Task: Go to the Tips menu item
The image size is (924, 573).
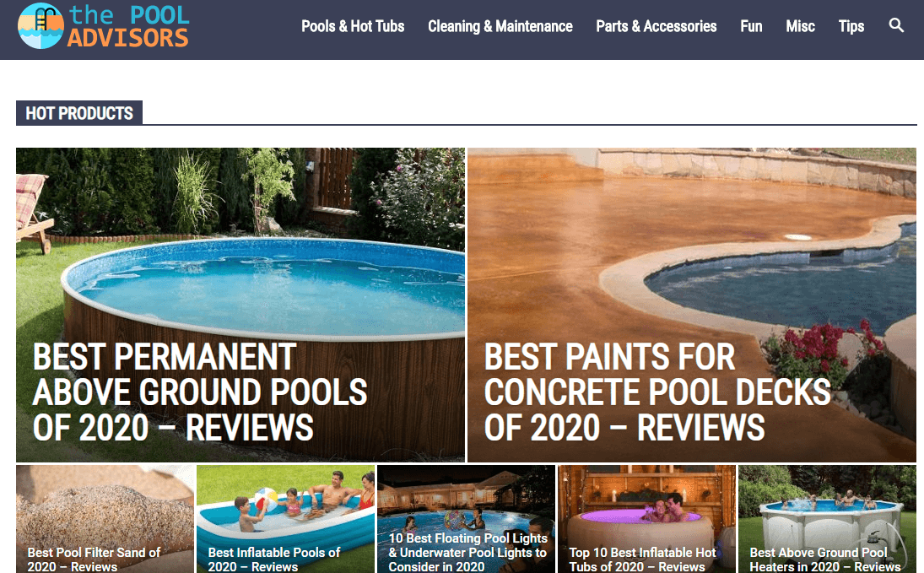Action: coord(851,26)
